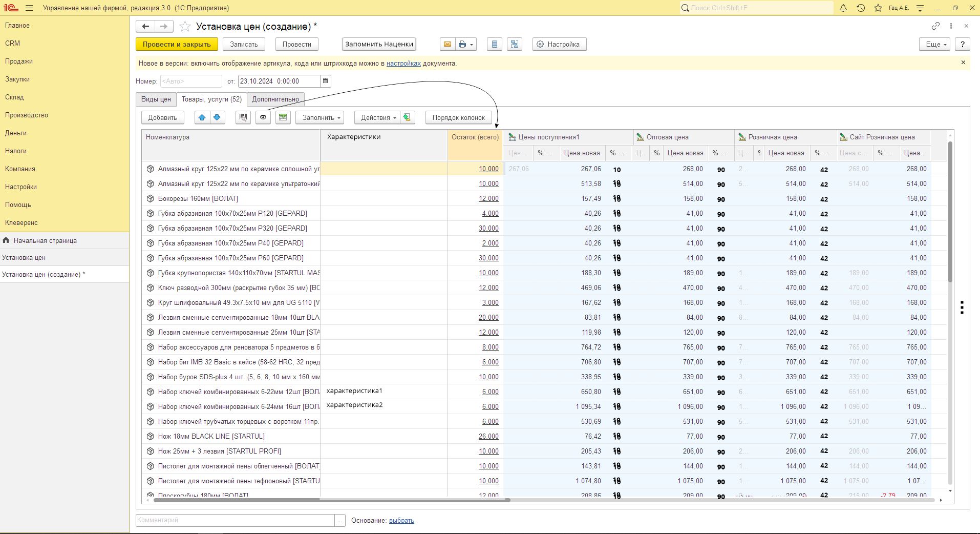980x534 pixels.
Task: Open the history clock icon
Action: (861, 8)
